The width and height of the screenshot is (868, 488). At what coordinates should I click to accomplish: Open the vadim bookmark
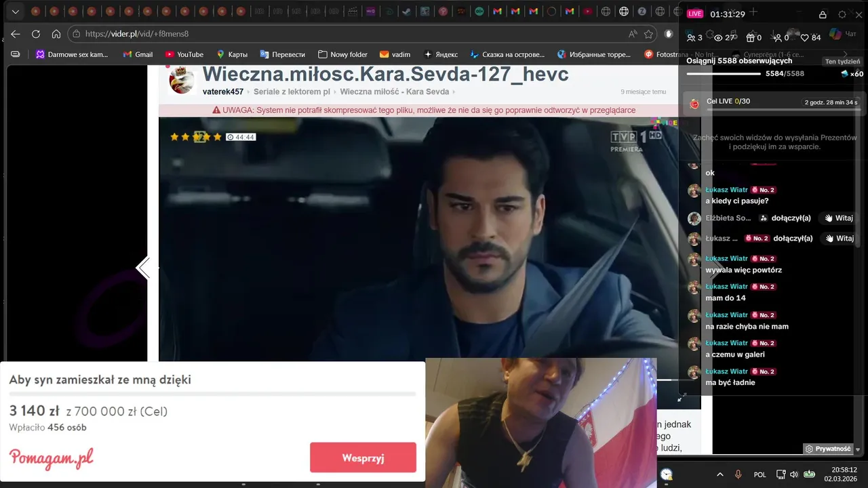point(395,54)
